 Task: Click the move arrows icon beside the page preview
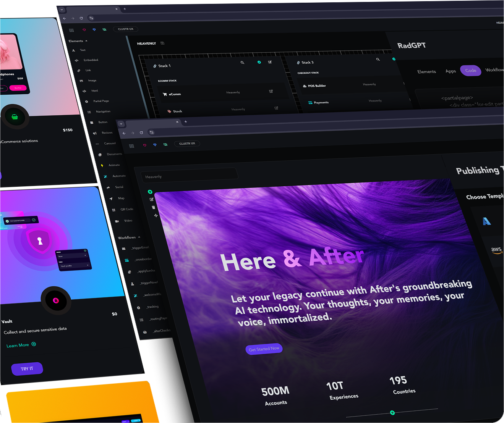(156, 216)
